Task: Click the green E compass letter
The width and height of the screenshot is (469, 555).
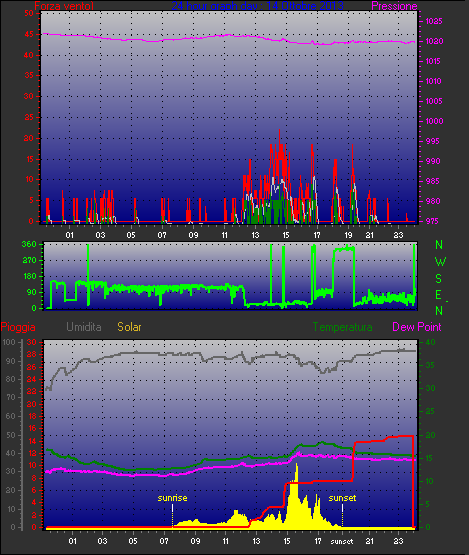Action: click(x=438, y=294)
